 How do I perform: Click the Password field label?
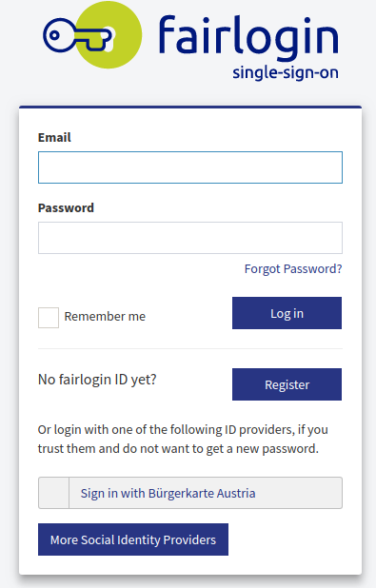pos(66,207)
